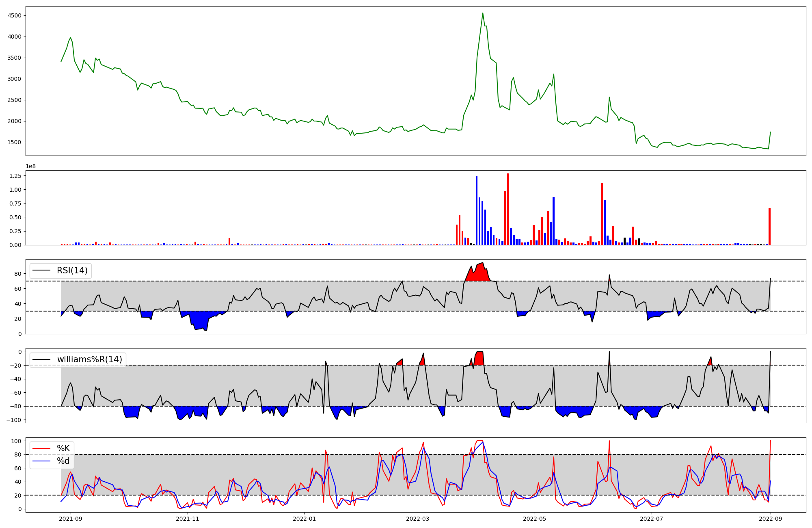The image size is (812, 528).
Task: Click the 1.25 volume axis tick label
Action: (16, 175)
